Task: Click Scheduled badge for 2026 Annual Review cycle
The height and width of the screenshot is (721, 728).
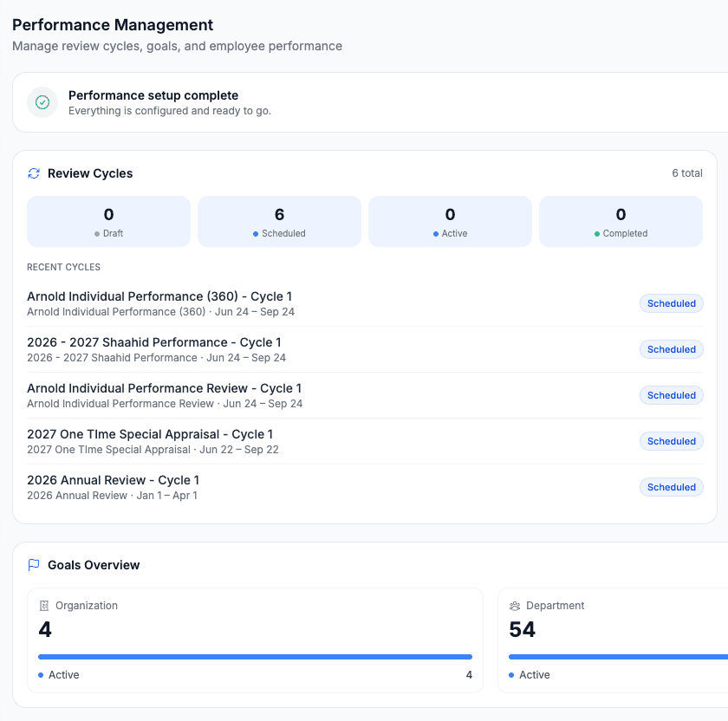Action: [672, 487]
